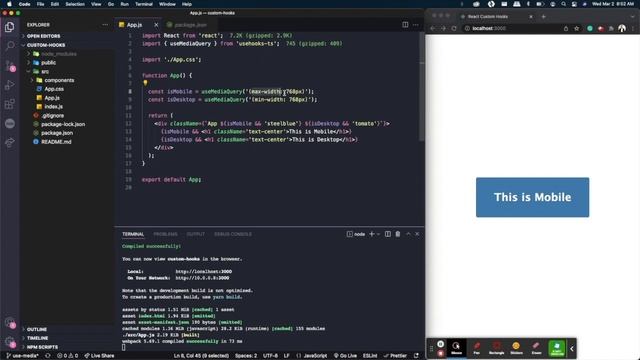
Task: Change language mode JavaScript in status bar
Action: [315, 356]
